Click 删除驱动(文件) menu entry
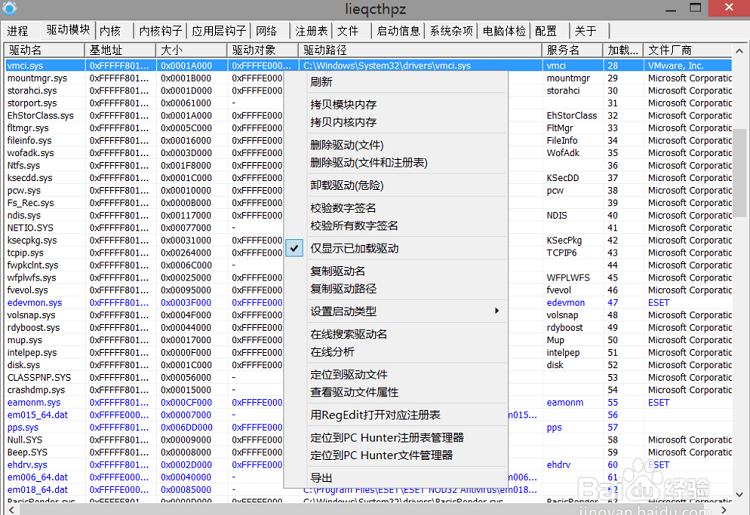The width and height of the screenshot is (750, 515). [x=347, y=145]
